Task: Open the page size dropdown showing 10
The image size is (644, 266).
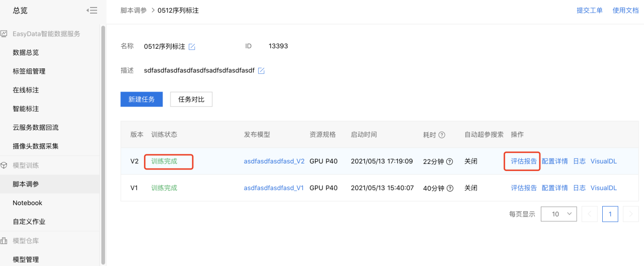Action: tap(558, 214)
